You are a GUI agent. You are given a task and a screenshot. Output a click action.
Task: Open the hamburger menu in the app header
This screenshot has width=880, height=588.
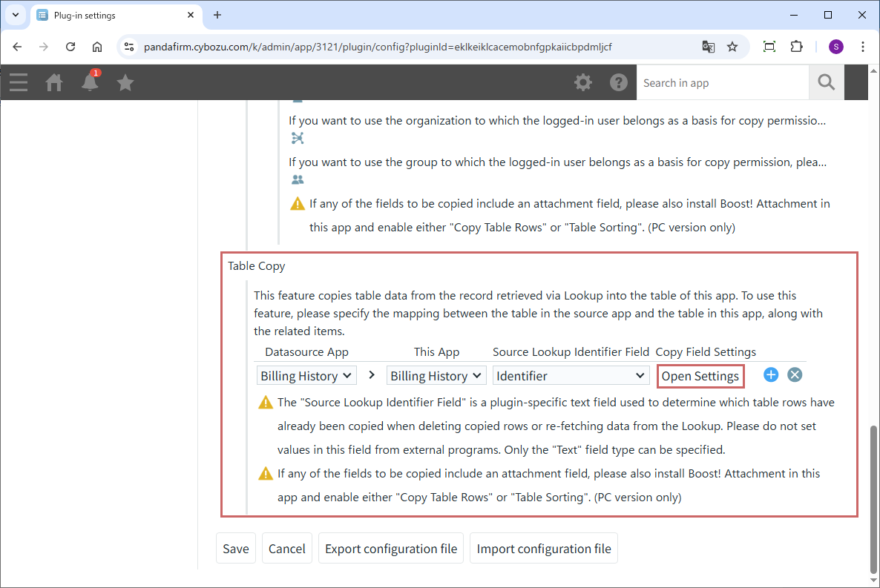pos(19,82)
